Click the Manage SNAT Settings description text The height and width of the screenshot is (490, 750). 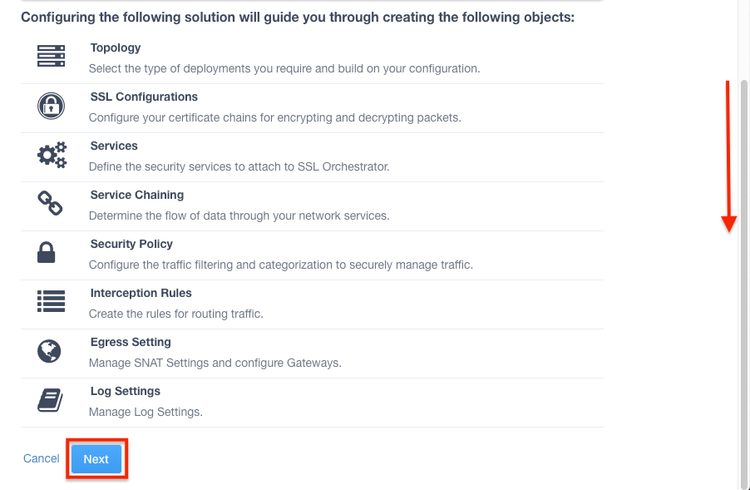(215, 363)
